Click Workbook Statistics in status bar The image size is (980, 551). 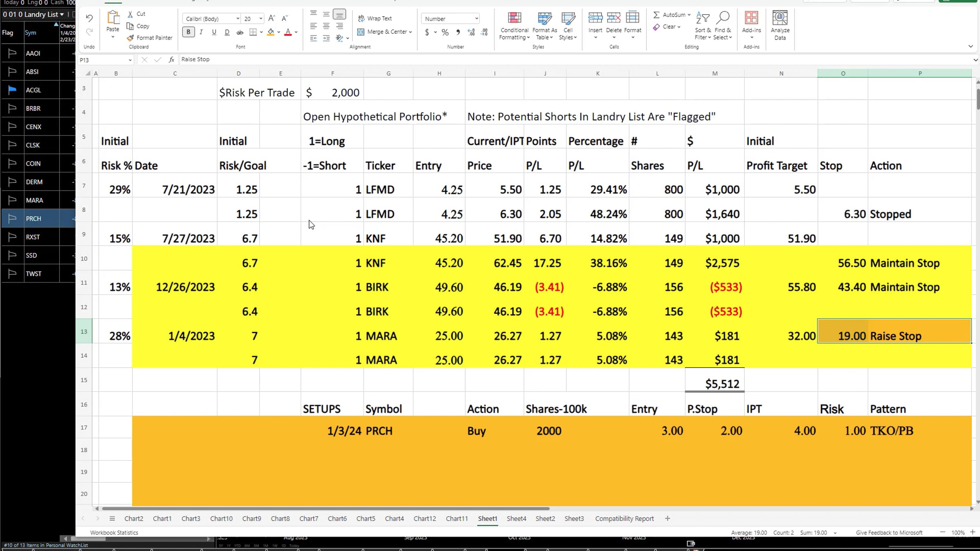[x=114, y=533]
